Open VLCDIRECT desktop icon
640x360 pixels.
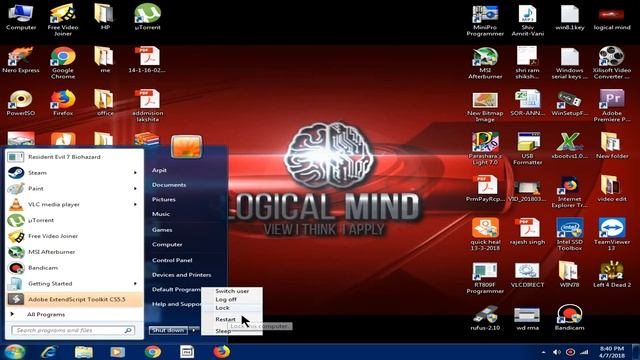click(527, 274)
